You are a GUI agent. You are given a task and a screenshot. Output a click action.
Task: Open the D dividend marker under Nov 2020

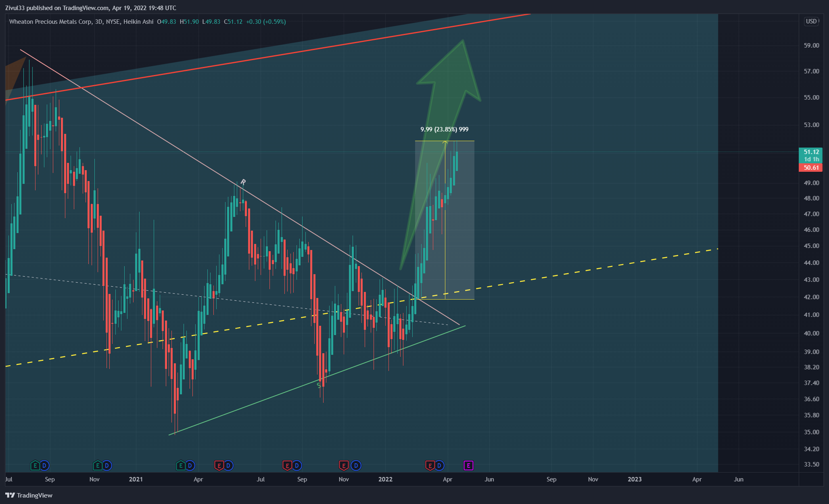pos(107,466)
